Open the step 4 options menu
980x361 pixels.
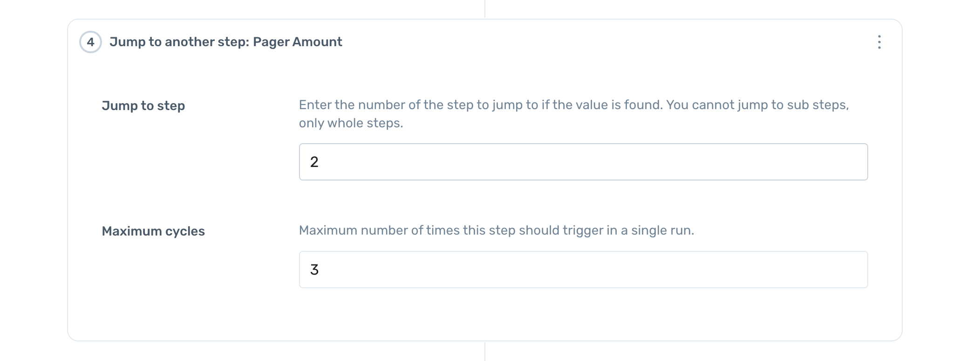[x=879, y=42]
